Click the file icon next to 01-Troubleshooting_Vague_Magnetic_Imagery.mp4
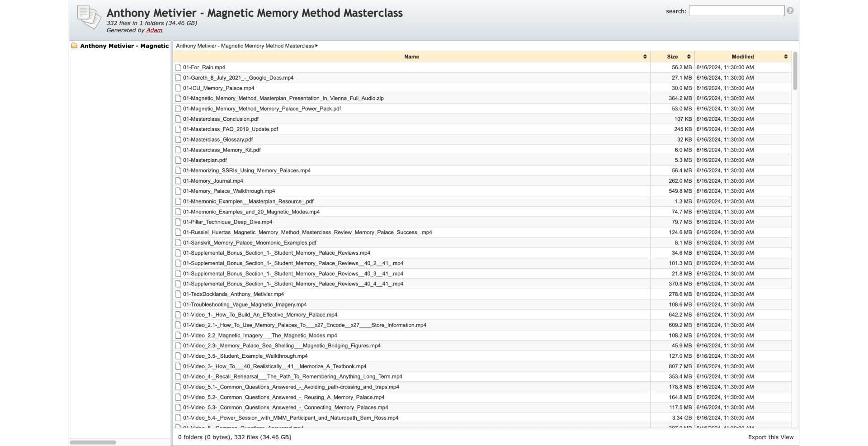This screenshot has width=868, height=446. pos(178,305)
